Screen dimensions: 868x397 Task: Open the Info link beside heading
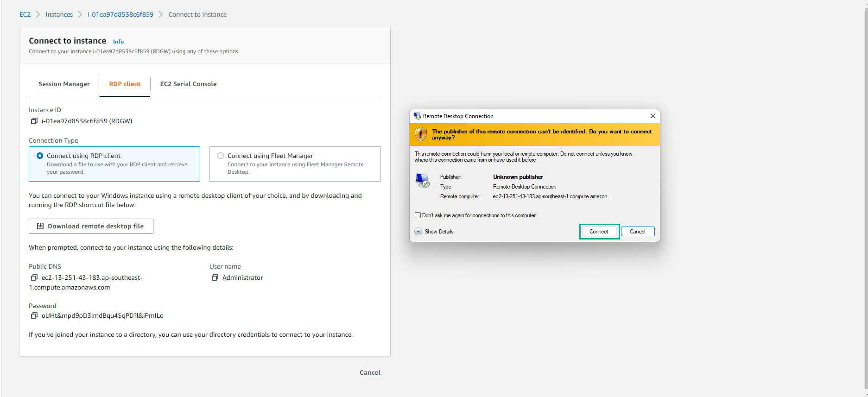click(x=118, y=42)
